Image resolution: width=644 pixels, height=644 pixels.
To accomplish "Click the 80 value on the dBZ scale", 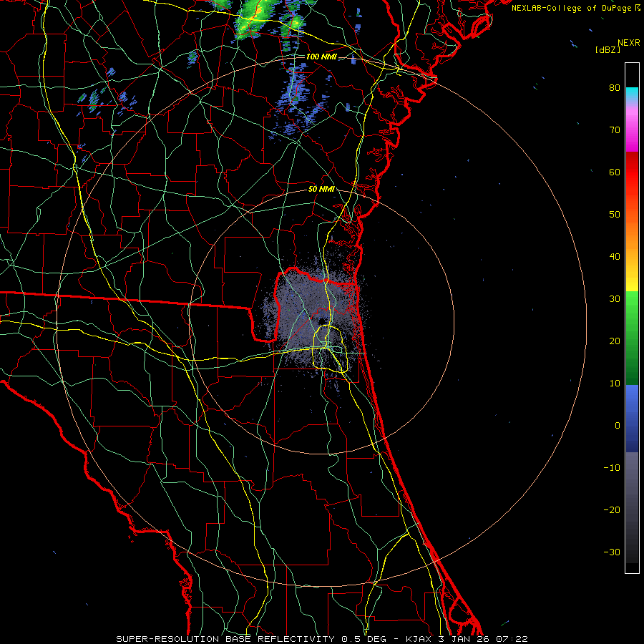I will [615, 87].
